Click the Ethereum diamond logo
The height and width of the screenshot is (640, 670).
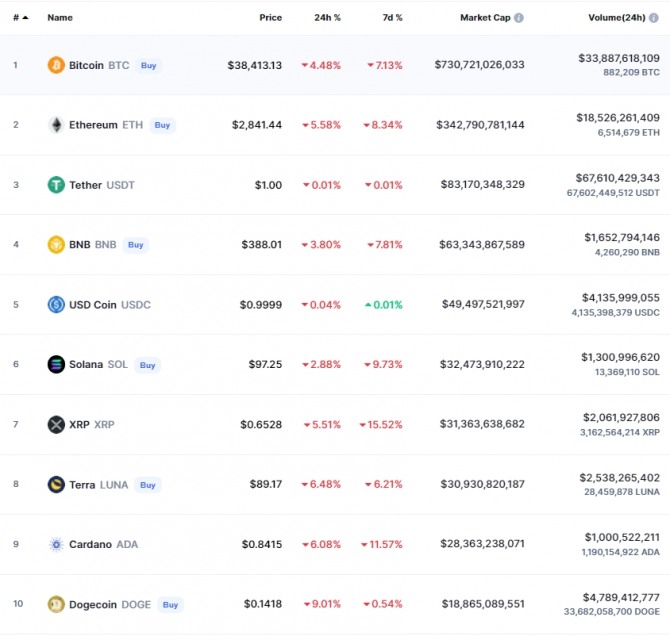[x=56, y=125]
